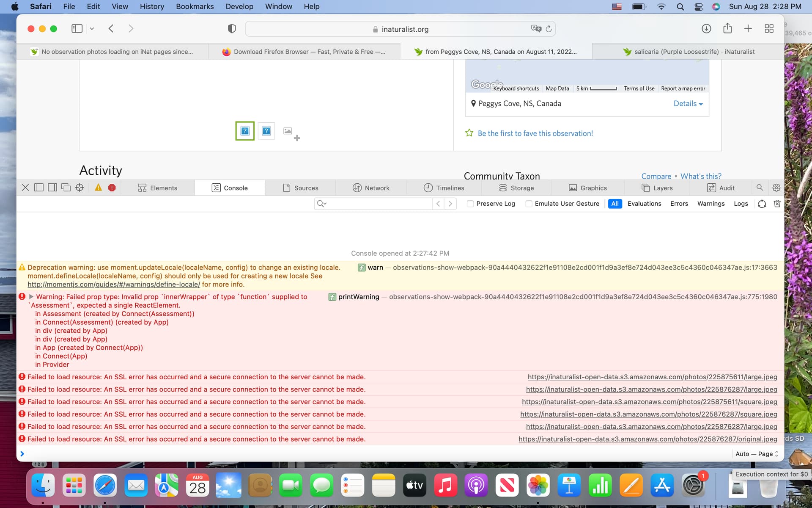This screenshot has width=812, height=508.
Task: Add a photo with image-plus icon
Action: [291, 134]
